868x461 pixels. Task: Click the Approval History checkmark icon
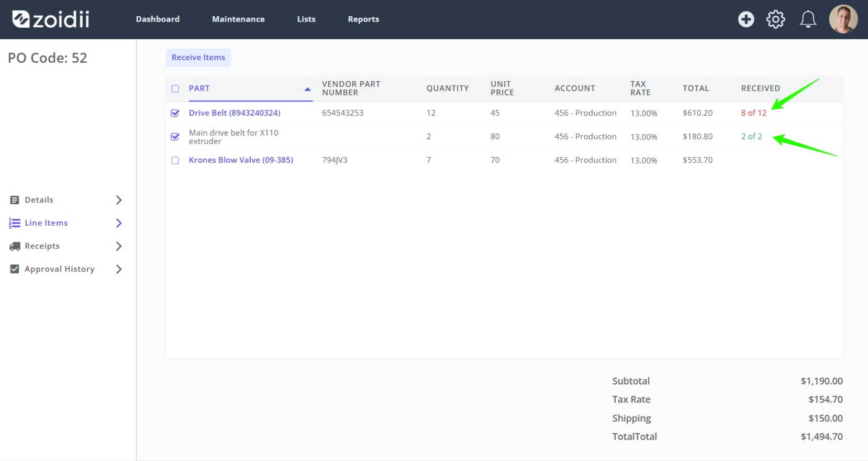click(x=15, y=269)
